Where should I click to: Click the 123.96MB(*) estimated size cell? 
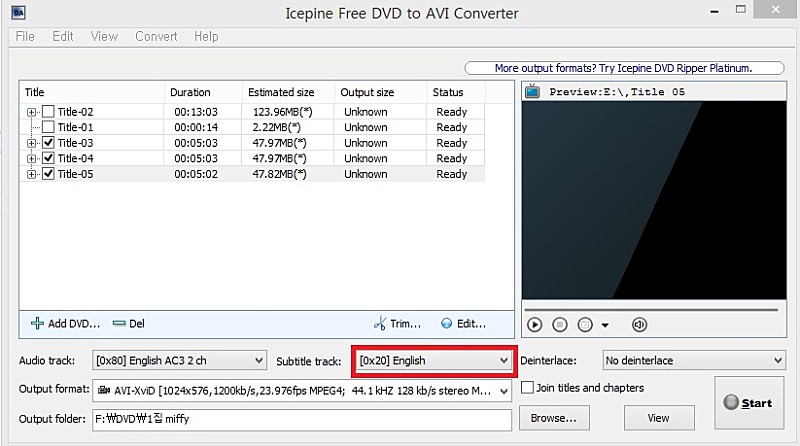(x=282, y=112)
